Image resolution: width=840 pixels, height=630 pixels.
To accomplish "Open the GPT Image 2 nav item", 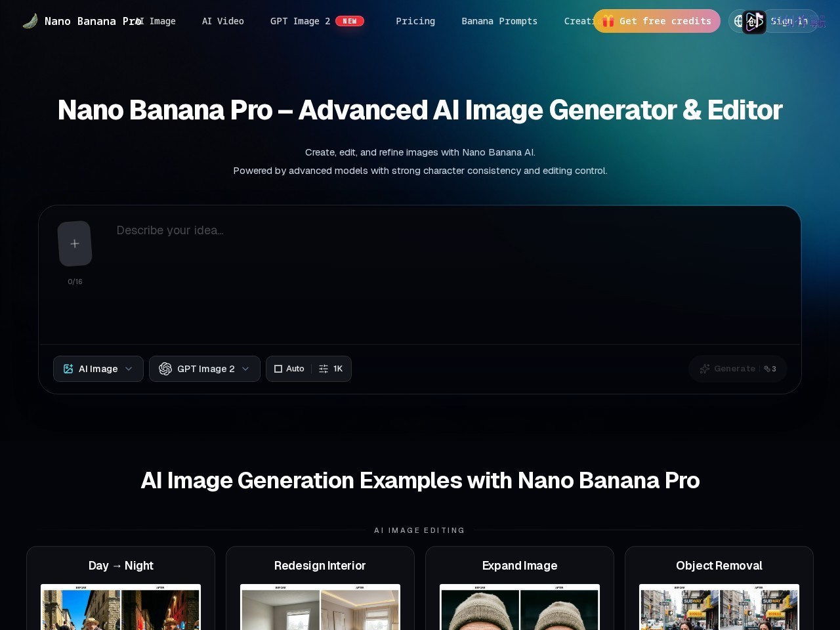I will tap(317, 21).
